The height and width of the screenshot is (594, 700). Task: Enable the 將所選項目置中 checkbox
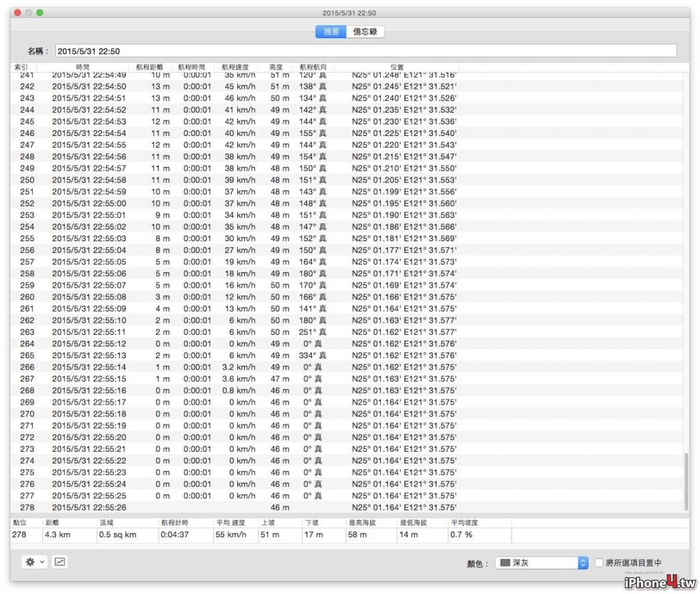tap(599, 563)
